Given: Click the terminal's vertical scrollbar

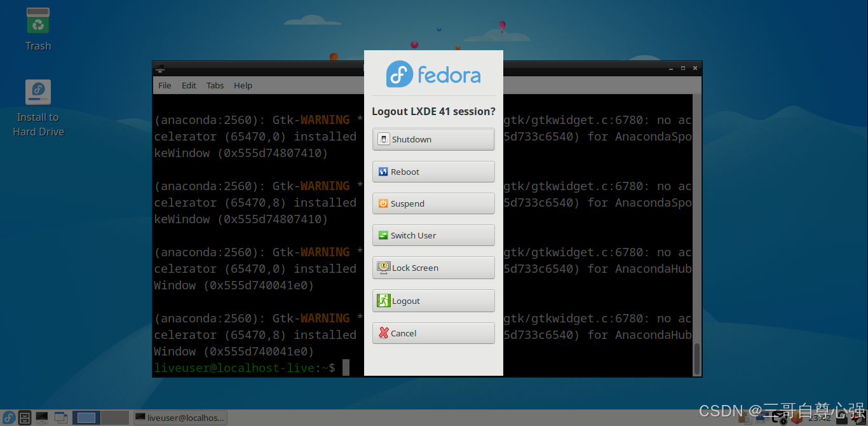Looking at the screenshot, I should (697, 358).
